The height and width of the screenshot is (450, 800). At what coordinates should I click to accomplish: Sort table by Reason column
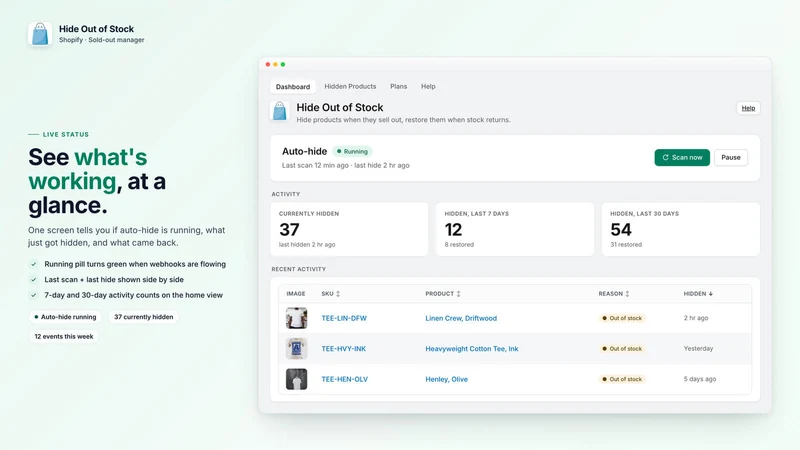coord(614,294)
